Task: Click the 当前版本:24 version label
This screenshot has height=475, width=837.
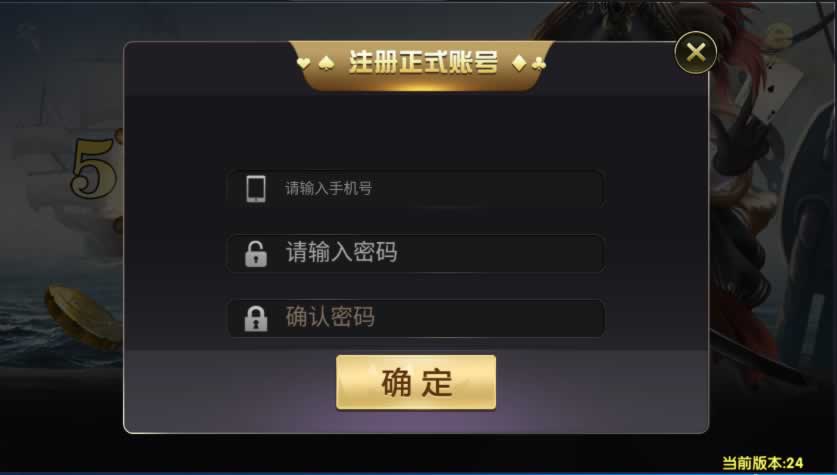Action: click(x=763, y=463)
